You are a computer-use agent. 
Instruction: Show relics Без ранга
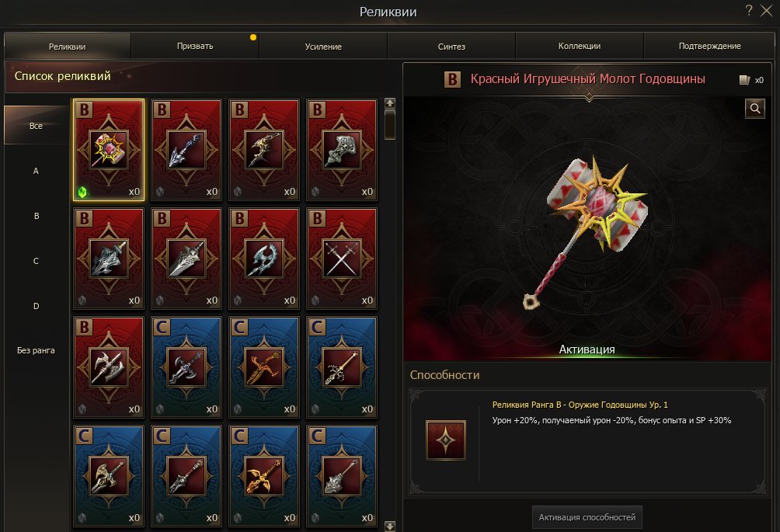tap(36, 350)
